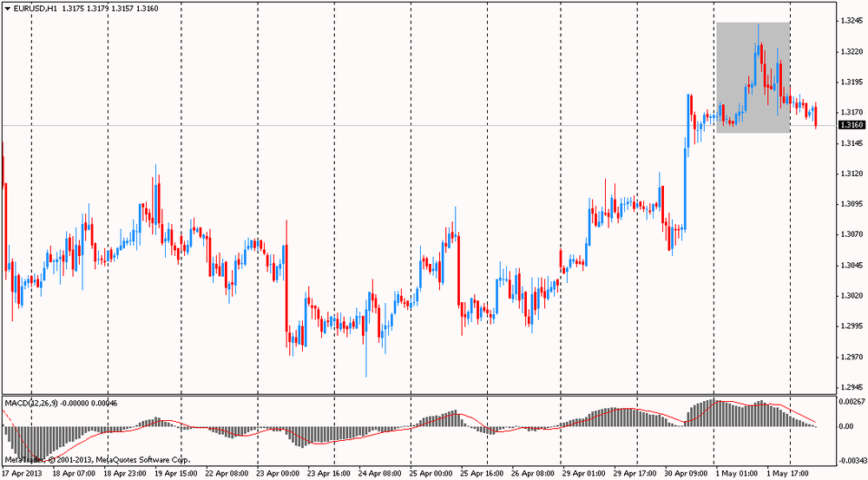868x480 pixels.
Task: Click the 1.2945 label on price axis
Action: click(852, 386)
